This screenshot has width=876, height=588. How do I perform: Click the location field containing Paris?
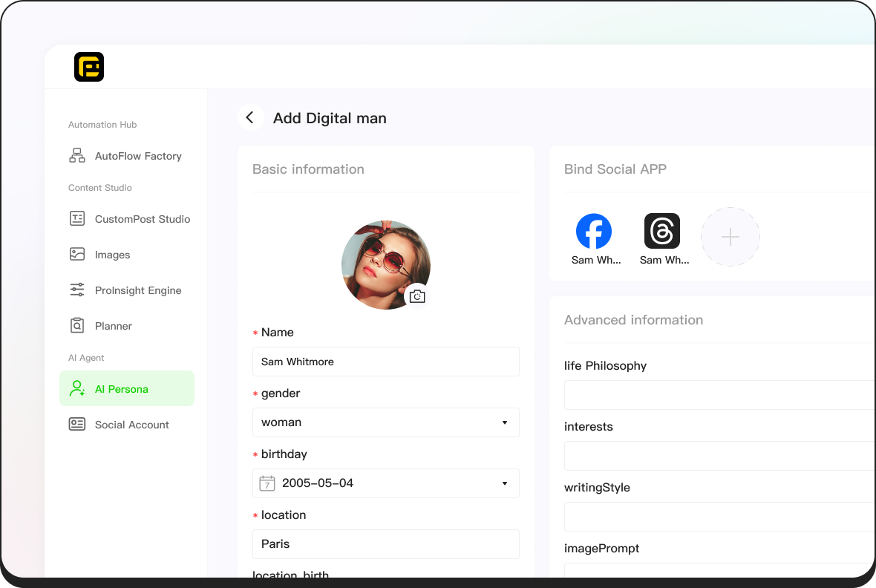pyautogui.click(x=385, y=544)
